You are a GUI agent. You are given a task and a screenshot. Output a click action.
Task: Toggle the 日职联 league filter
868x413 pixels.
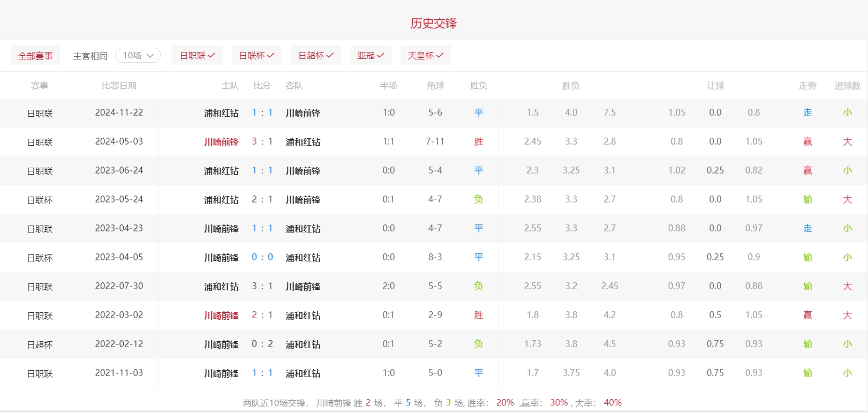coord(197,56)
